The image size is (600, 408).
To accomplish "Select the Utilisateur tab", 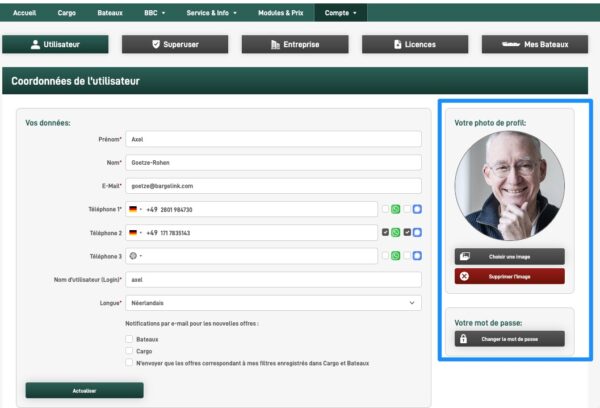I will [x=55, y=44].
